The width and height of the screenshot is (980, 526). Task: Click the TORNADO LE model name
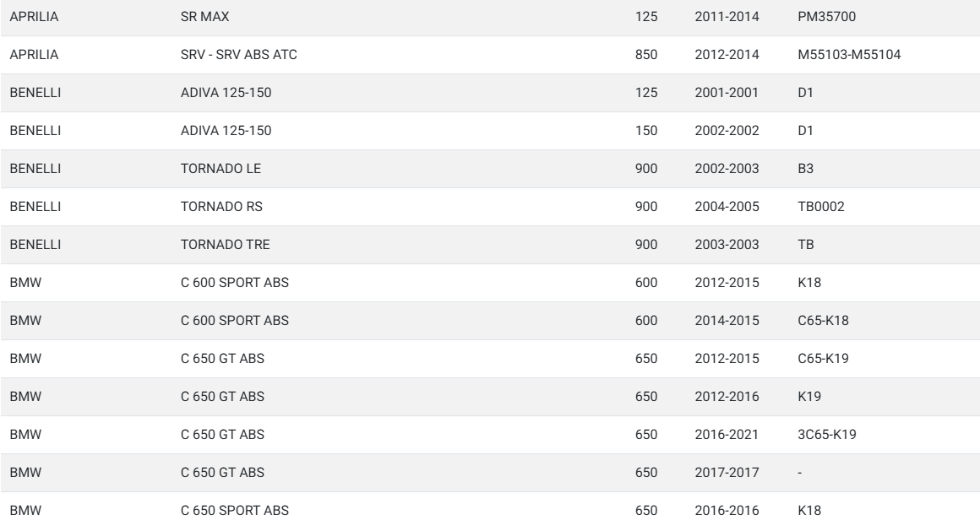pyautogui.click(x=220, y=169)
